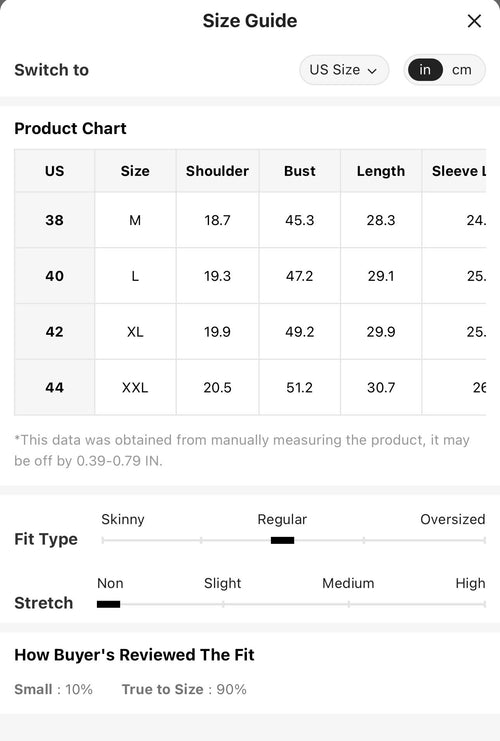Click the Medium stretch label
This screenshot has height=741, width=500.
click(348, 583)
